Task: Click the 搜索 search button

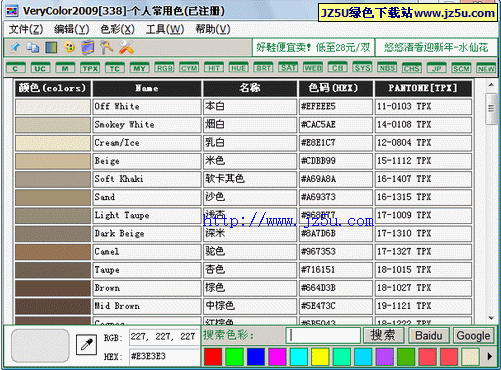Action: click(x=383, y=335)
